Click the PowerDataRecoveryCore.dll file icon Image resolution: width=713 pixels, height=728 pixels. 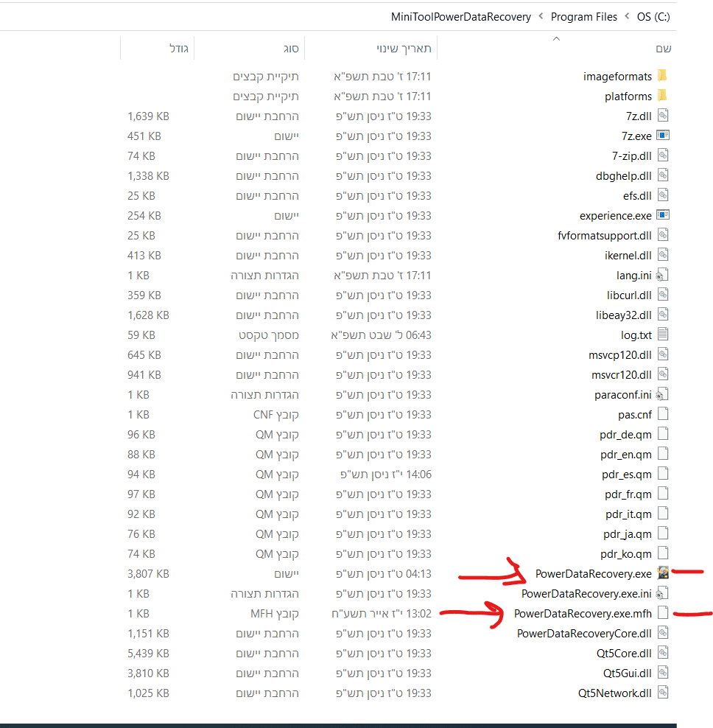663,633
